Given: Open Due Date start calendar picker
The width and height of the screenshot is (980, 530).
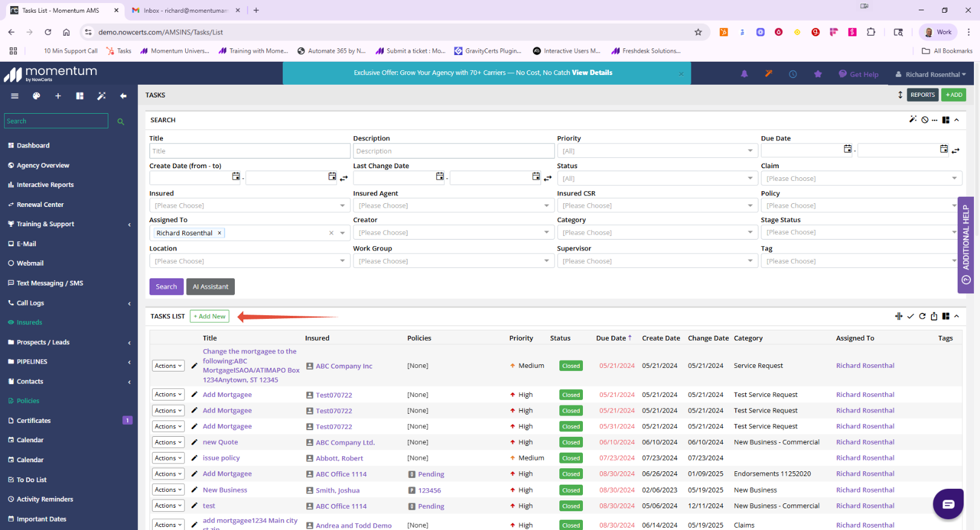Looking at the screenshot, I should pyautogui.click(x=847, y=149).
